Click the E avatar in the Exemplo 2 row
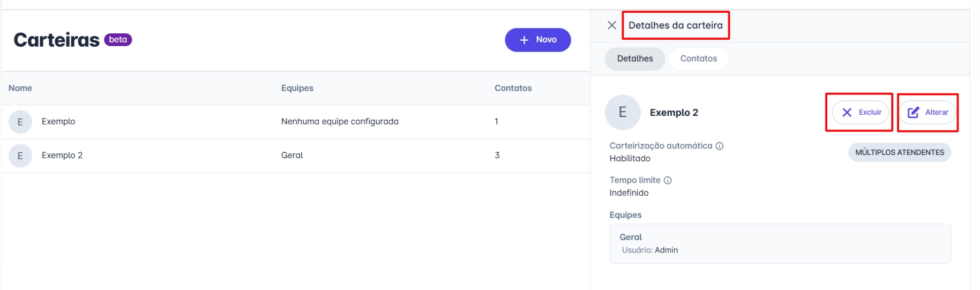This screenshot has width=980, height=290. coord(20,156)
